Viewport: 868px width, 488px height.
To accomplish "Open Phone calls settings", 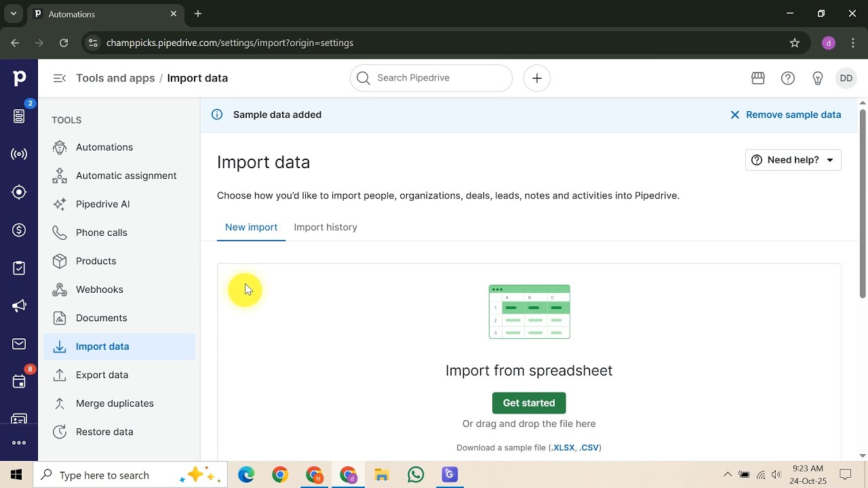I will coord(119,232).
